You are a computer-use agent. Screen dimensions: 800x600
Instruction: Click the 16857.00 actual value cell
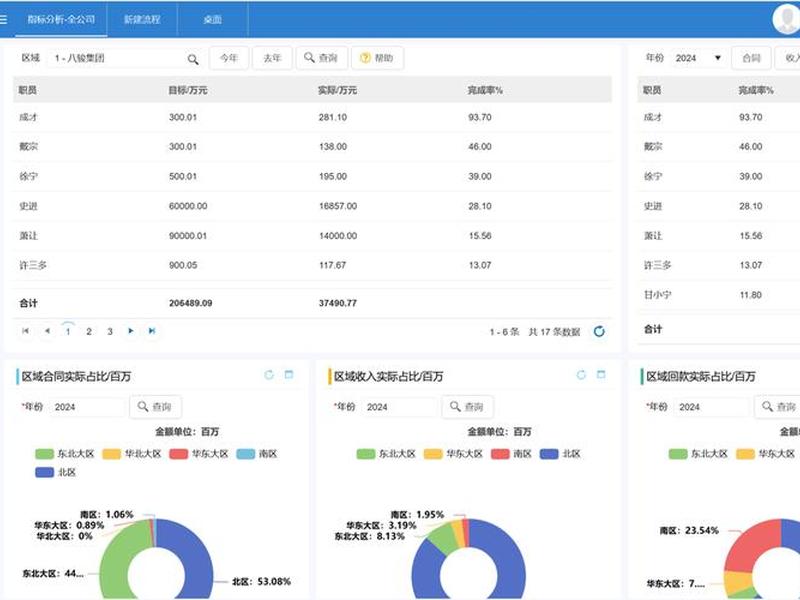[338, 206]
